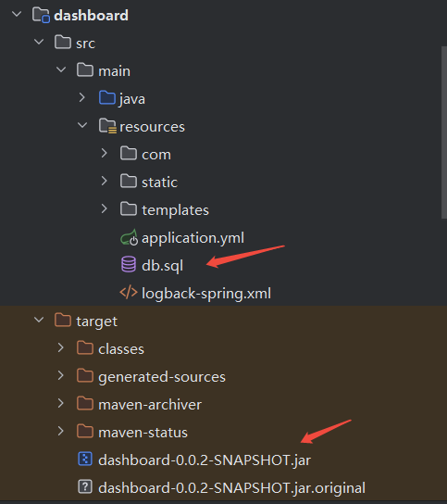Select the src folder name

coord(85,43)
